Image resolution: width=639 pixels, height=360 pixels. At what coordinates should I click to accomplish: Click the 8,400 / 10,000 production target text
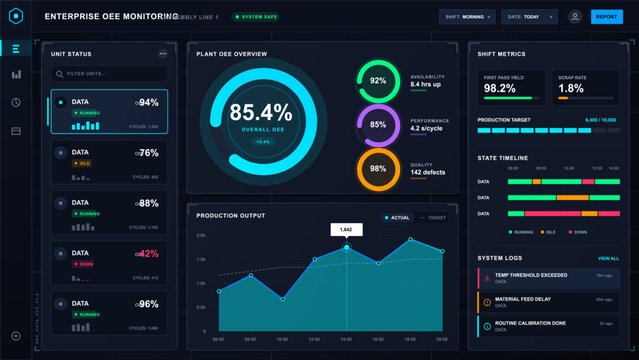(600, 120)
